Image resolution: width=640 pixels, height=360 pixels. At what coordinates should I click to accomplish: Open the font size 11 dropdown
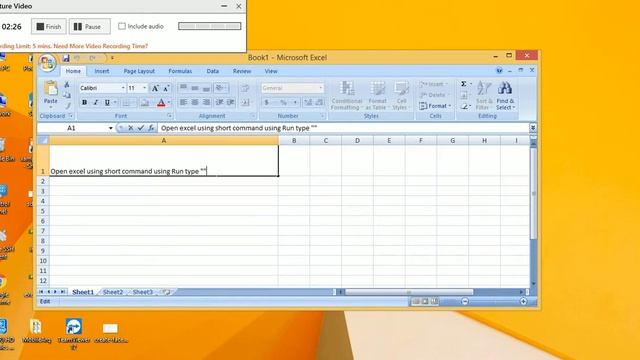144,88
